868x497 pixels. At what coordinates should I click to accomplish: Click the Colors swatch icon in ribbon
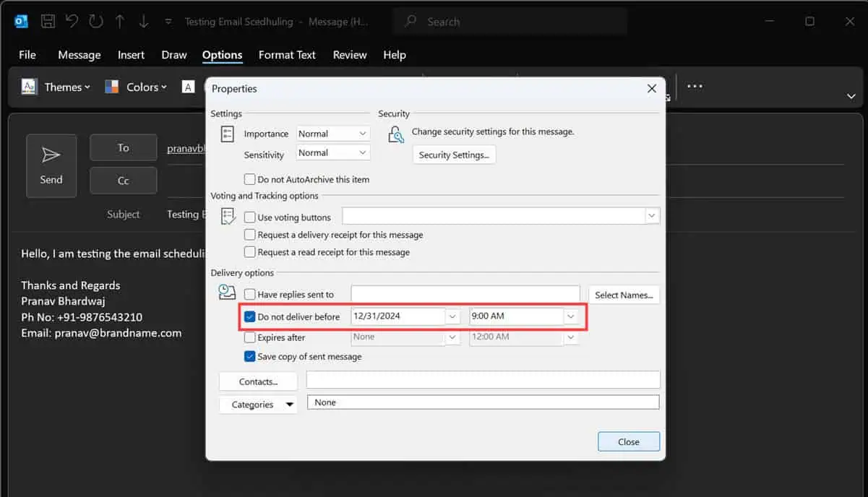pos(112,87)
